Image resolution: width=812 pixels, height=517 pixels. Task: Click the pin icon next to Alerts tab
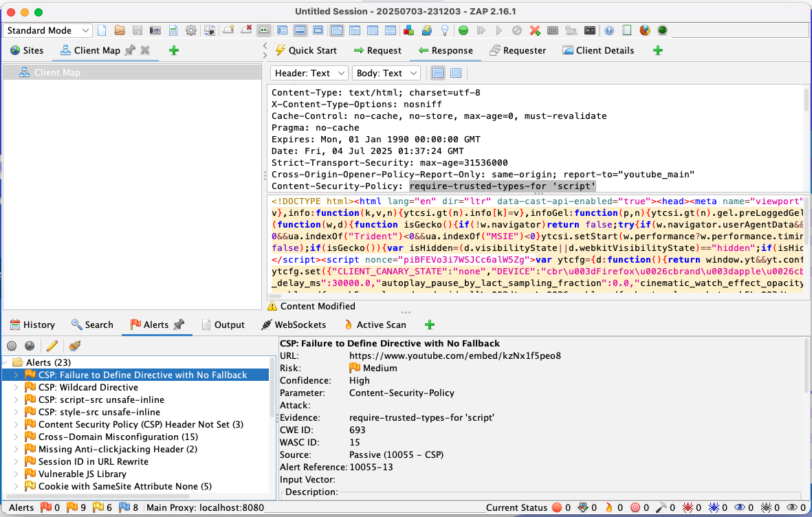click(179, 324)
